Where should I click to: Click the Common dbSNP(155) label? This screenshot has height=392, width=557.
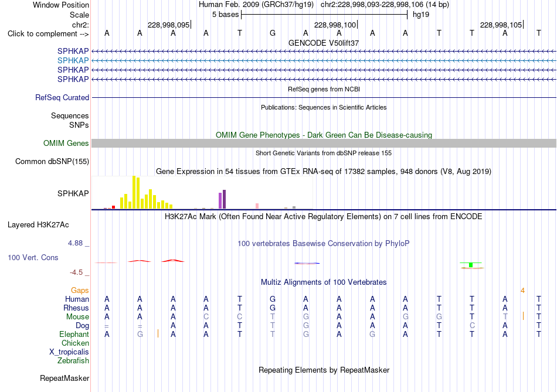pos(52,162)
